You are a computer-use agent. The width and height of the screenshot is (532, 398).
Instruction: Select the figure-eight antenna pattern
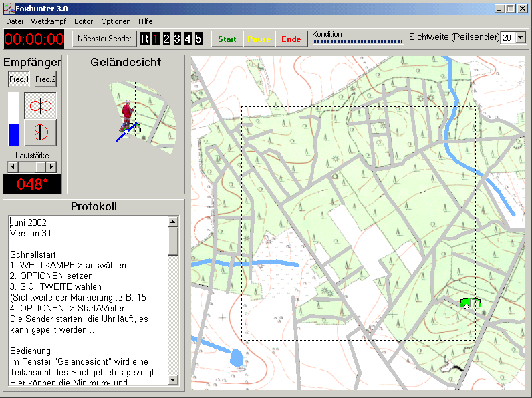point(41,106)
